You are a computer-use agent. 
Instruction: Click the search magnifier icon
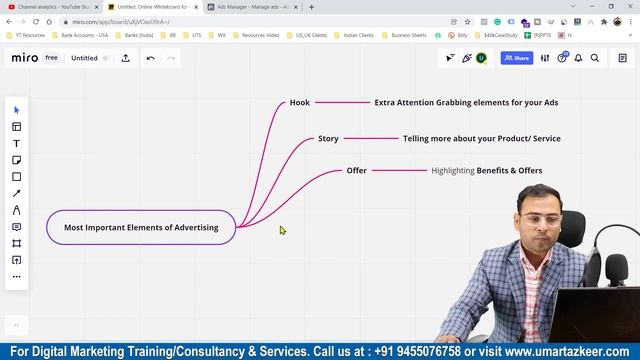tap(595, 58)
